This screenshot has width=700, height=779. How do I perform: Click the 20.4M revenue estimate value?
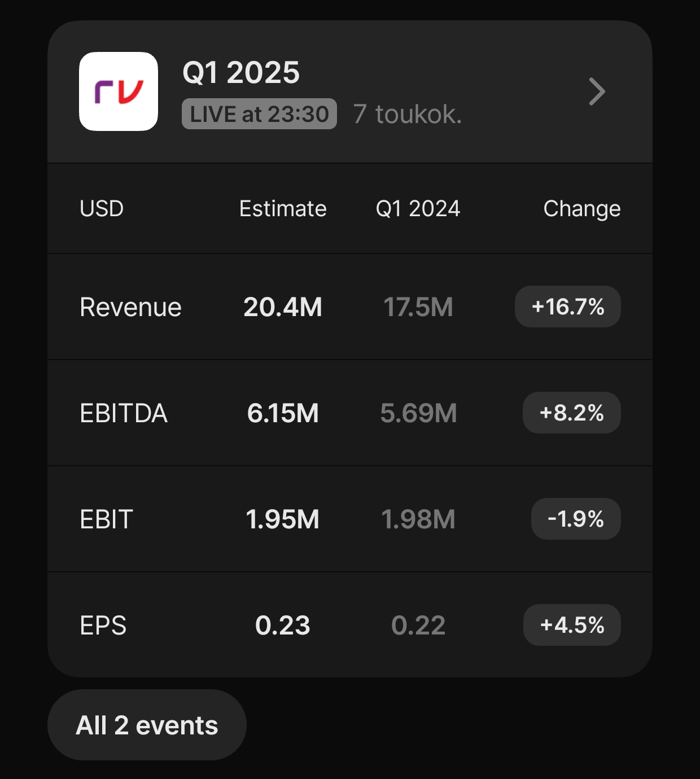click(283, 307)
